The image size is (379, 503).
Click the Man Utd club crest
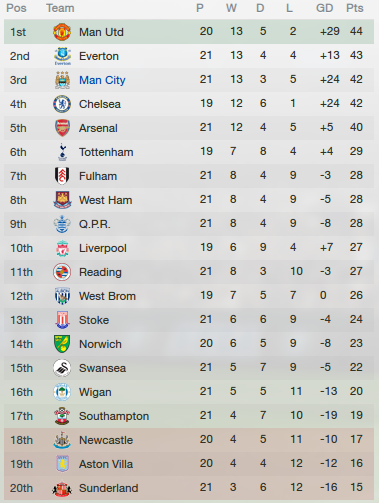[x=62, y=32]
